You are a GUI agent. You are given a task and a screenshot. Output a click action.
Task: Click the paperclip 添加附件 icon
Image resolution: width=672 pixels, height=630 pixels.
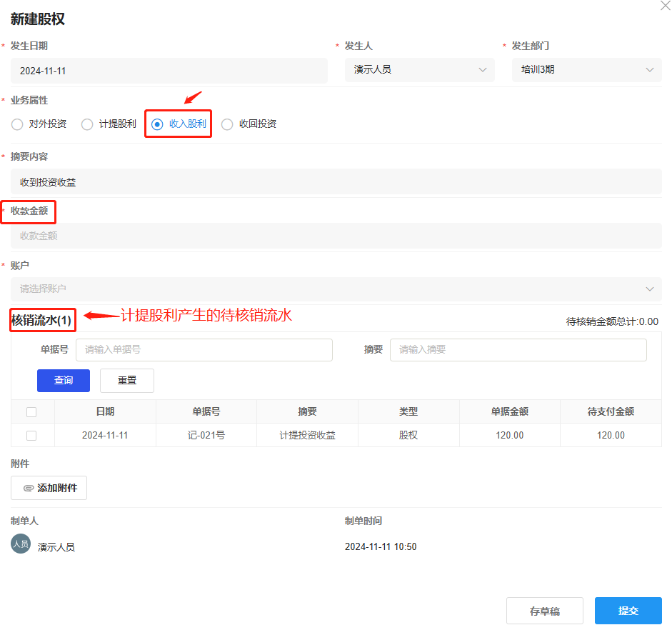coord(29,489)
